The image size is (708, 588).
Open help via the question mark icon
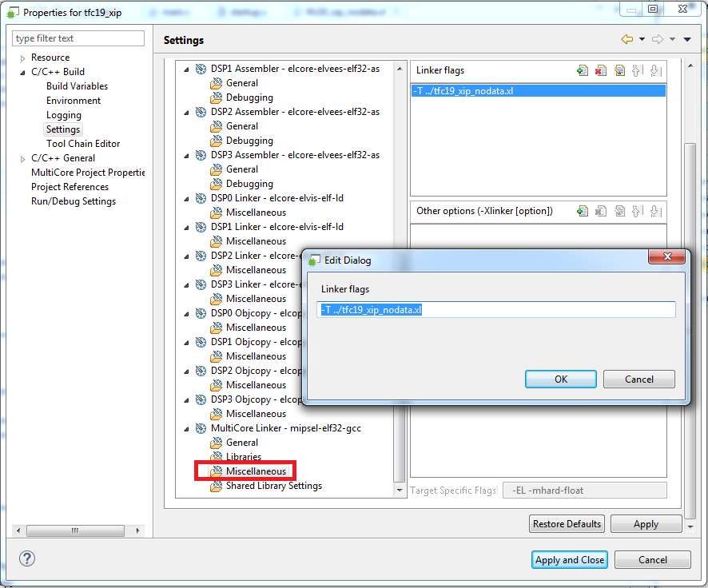coord(26,559)
